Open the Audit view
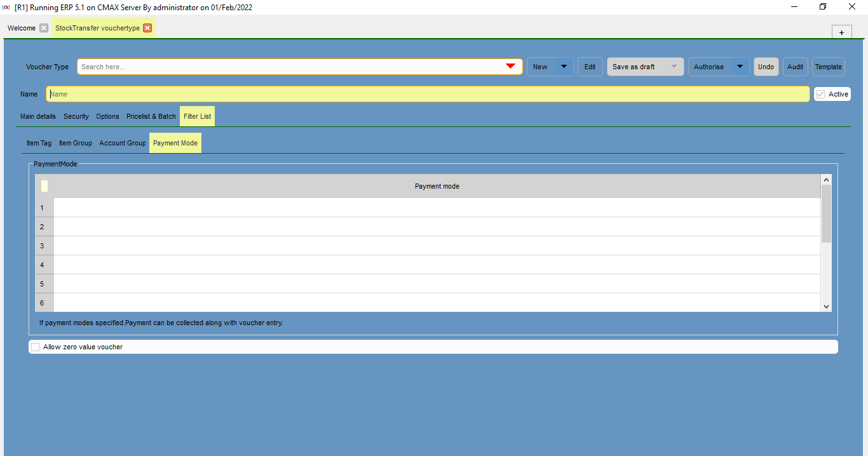 795,66
